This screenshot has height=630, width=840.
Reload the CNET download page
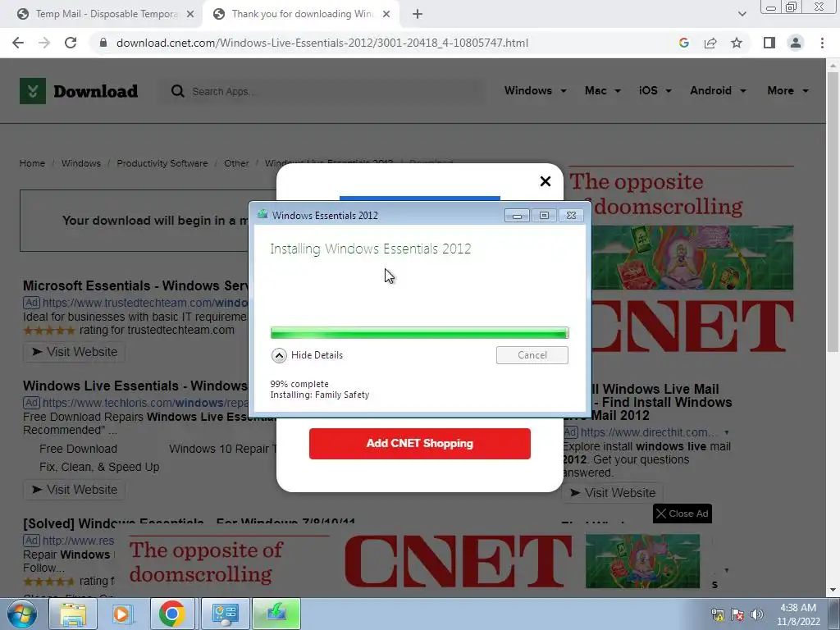click(x=71, y=43)
